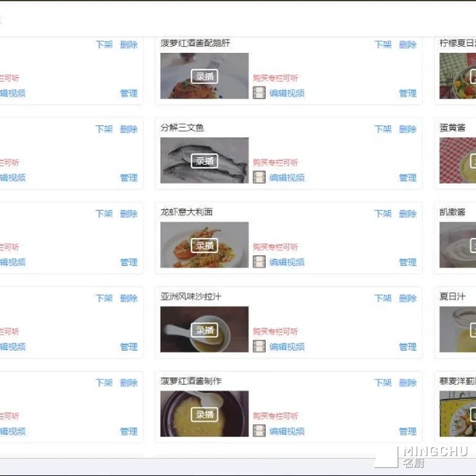This screenshot has width=476, height=476.
Task: Delete the 龙虾意大利面 course via 删除
Action: [x=408, y=213]
